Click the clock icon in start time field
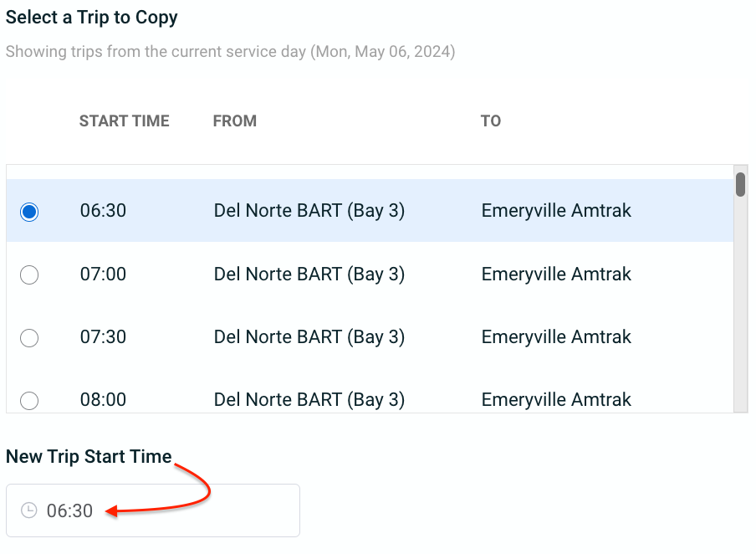Screen dimensions: 756x554 (x=29, y=510)
